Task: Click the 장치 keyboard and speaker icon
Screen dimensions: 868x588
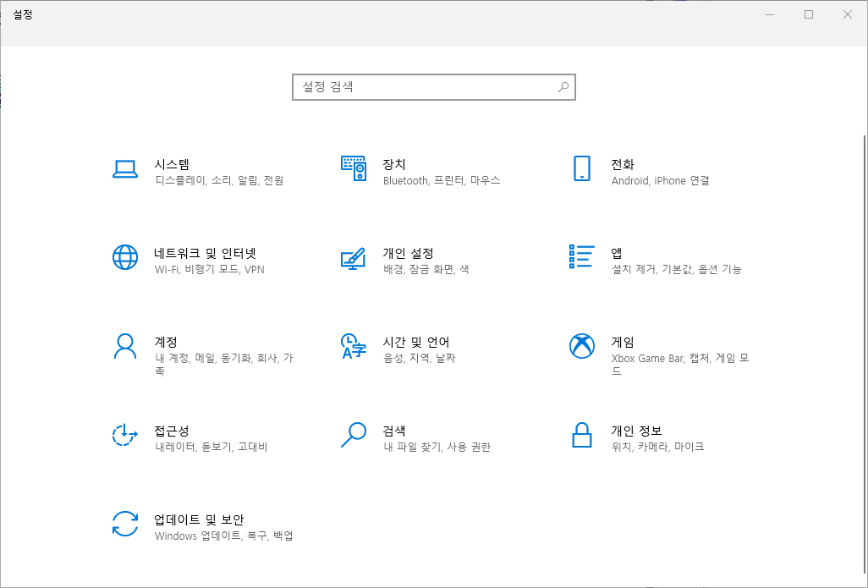Action: coord(353,168)
